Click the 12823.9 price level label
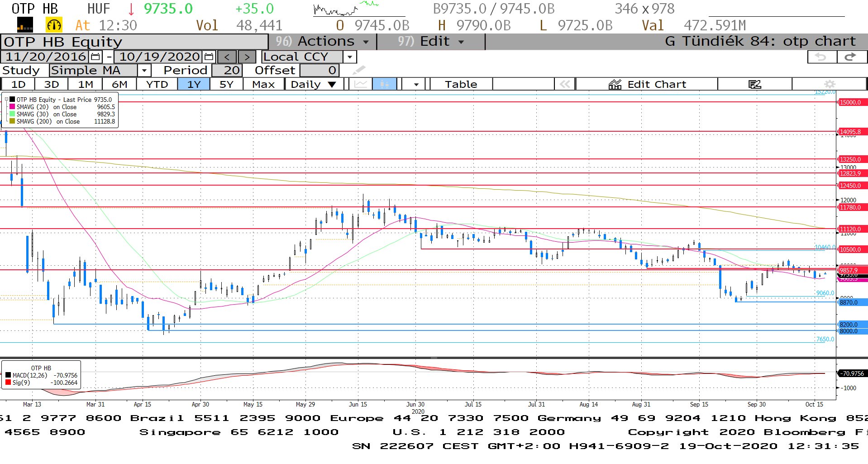Viewport: 868px width, 464px height. click(853, 173)
